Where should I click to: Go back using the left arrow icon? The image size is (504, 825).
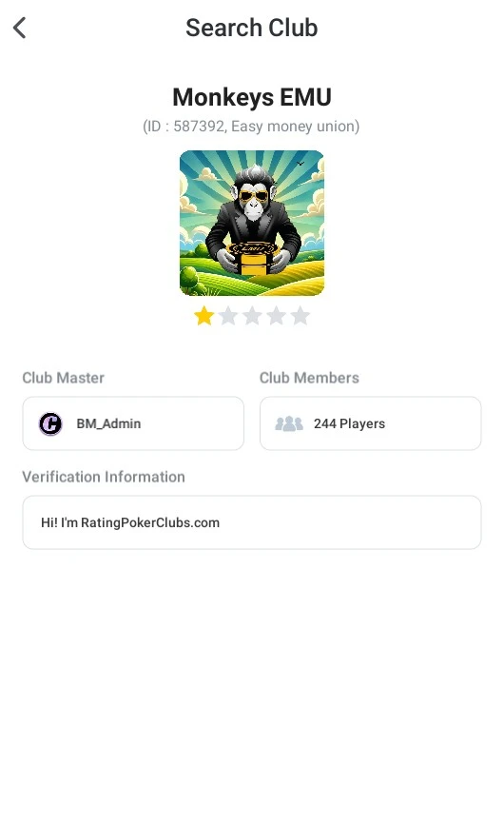pyautogui.click(x=19, y=28)
